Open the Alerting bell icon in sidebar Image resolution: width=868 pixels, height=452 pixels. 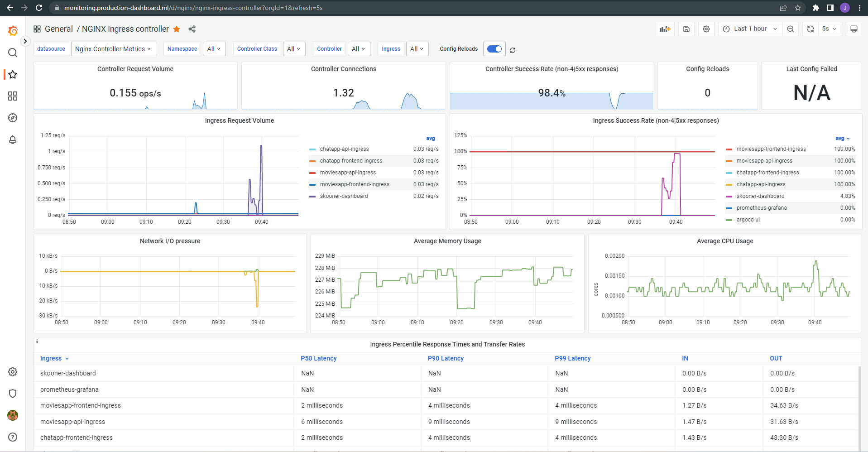coord(13,139)
